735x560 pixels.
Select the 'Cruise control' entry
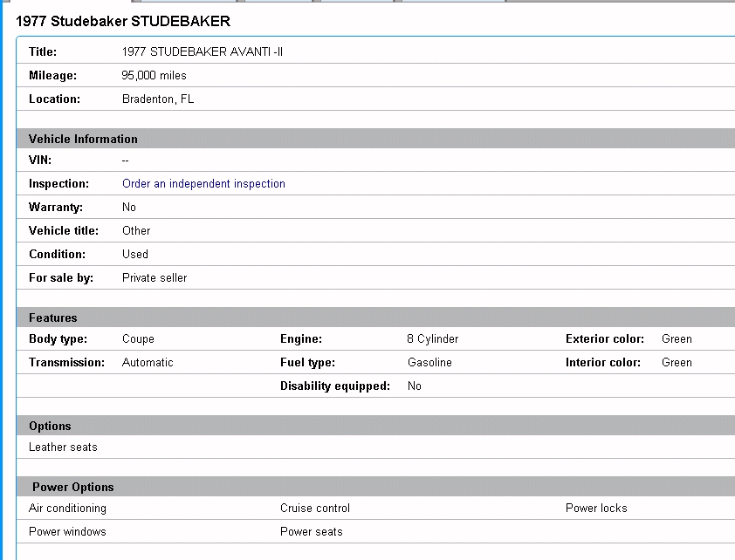(315, 508)
